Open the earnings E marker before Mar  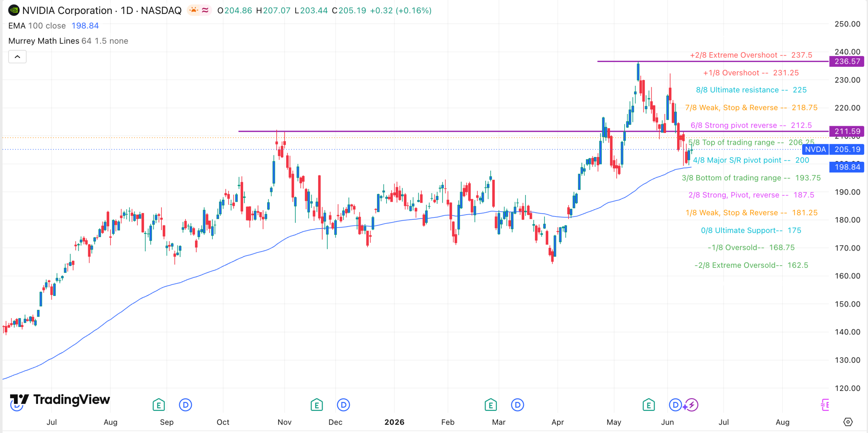[491, 405]
